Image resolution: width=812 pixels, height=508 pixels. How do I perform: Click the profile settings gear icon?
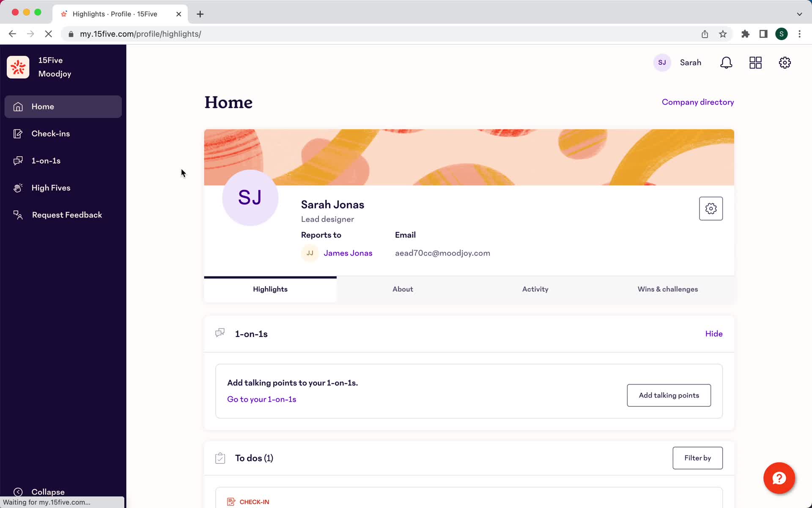[710, 208]
